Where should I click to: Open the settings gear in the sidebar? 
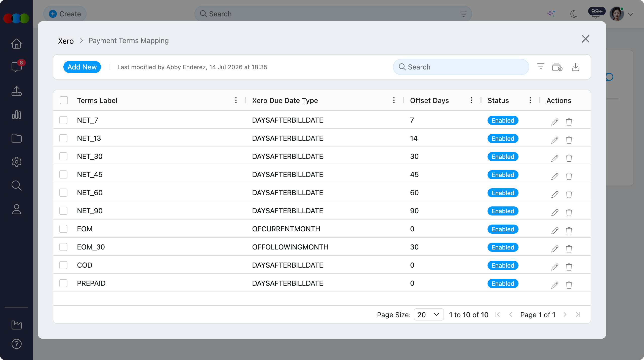click(17, 162)
